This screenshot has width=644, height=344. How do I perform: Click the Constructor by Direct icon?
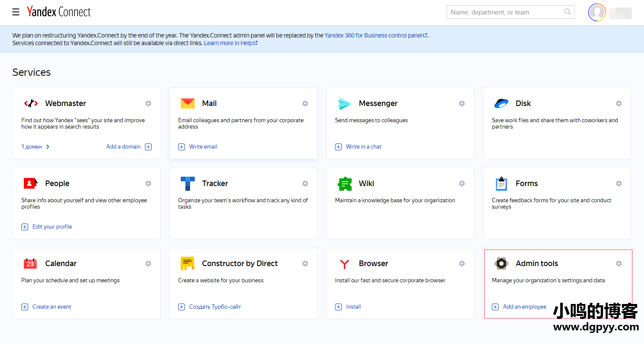188,264
